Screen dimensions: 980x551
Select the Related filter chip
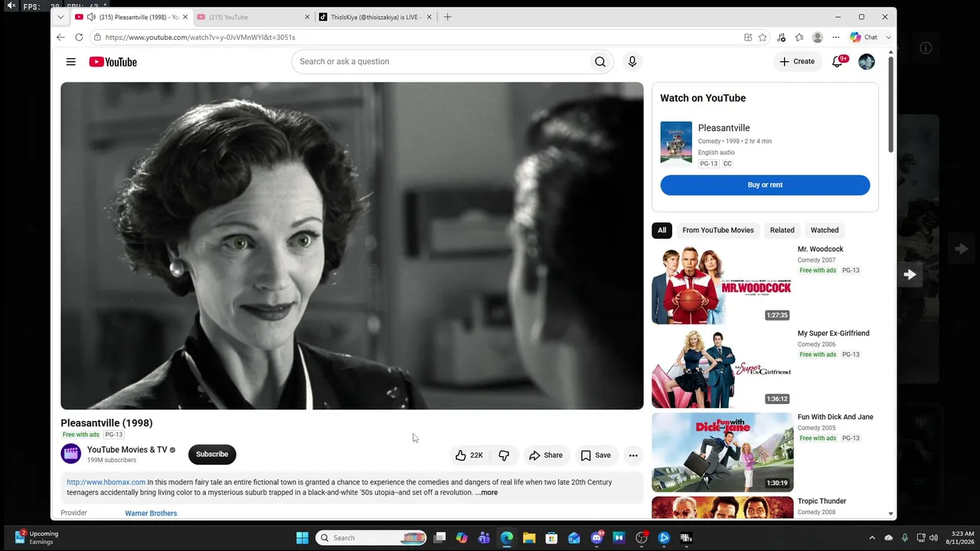782,230
